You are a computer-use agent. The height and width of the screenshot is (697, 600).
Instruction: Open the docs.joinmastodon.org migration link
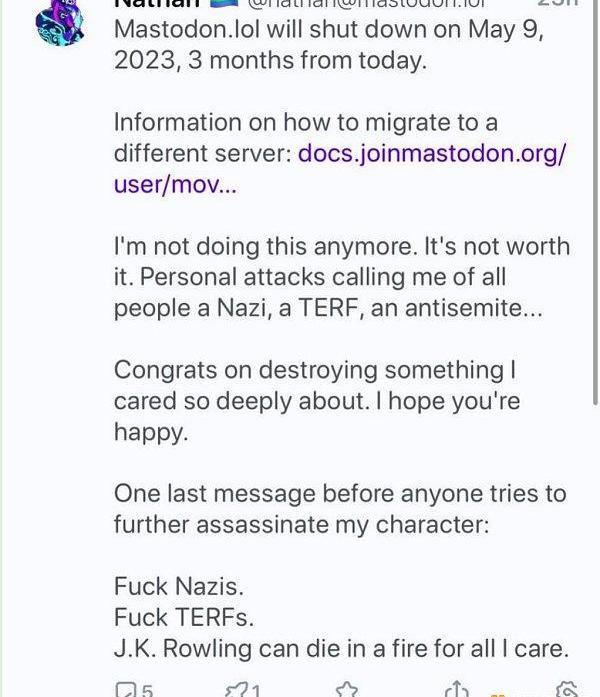(432, 154)
